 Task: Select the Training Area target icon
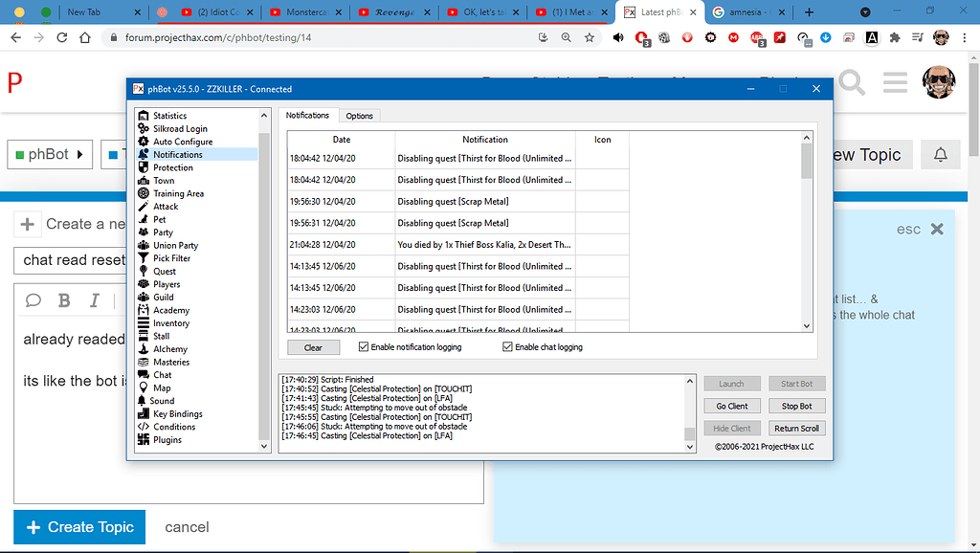[144, 193]
